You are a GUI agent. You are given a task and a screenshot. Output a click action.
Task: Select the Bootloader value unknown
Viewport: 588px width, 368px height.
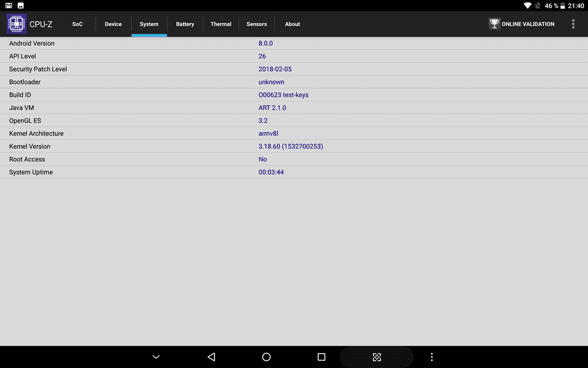271,82
